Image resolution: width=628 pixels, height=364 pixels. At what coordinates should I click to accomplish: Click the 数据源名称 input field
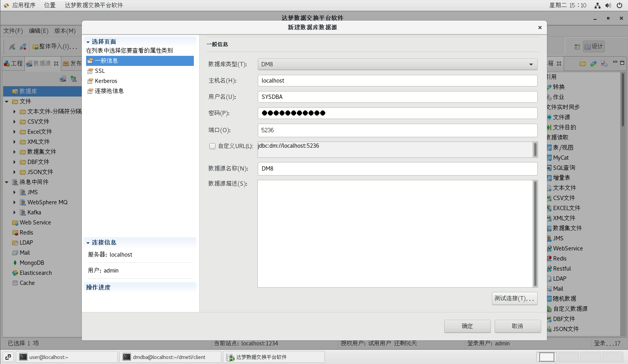(397, 169)
